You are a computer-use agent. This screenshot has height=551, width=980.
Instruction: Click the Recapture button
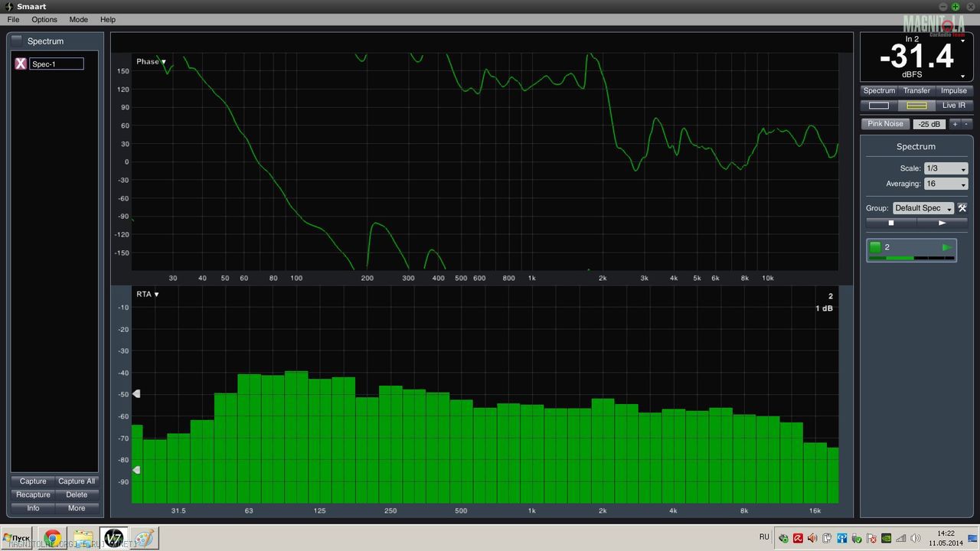click(33, 494)
